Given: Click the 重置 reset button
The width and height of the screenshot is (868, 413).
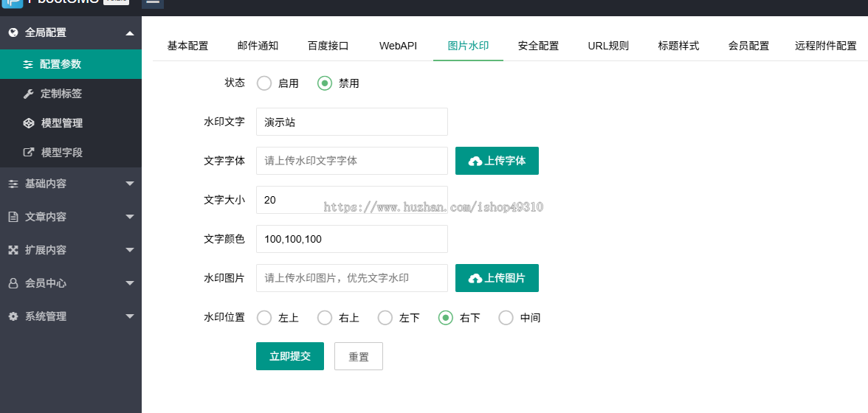Looking at the screenshot, I should tap(359, 356).
